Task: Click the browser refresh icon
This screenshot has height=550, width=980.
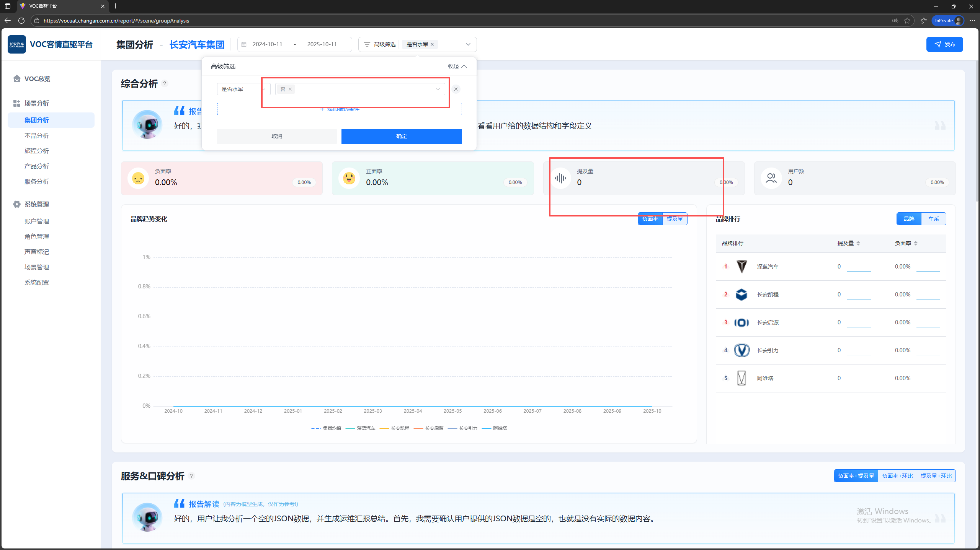Action: pyautogui.click(x=21, y=21)
